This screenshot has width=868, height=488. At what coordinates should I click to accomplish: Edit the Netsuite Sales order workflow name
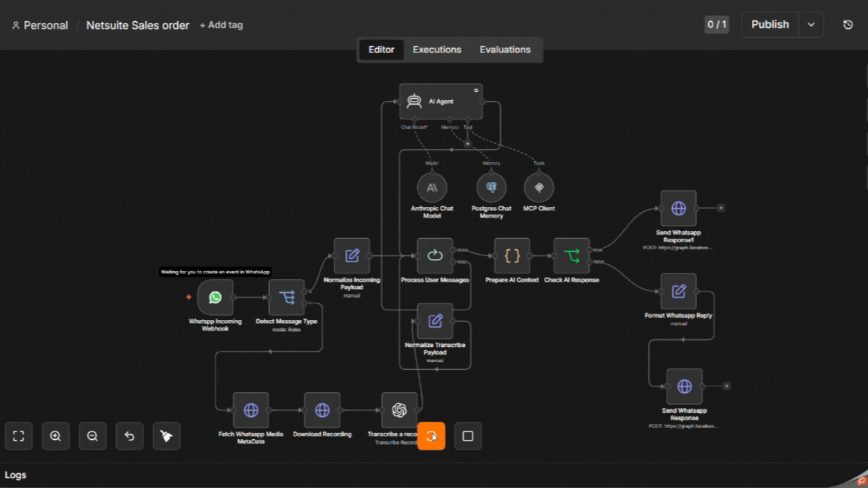pyautogui.click(x=137, y=26)
